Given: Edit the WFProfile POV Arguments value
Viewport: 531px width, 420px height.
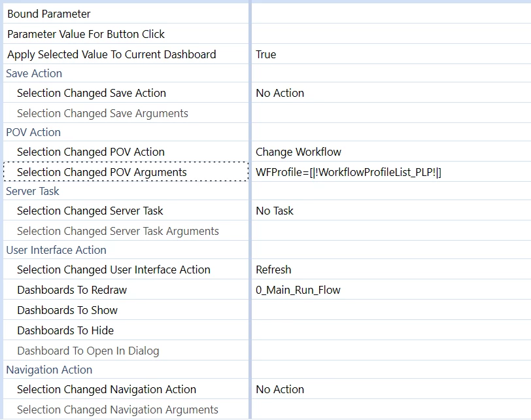Looking at the screenshot, I should (391, 172).
